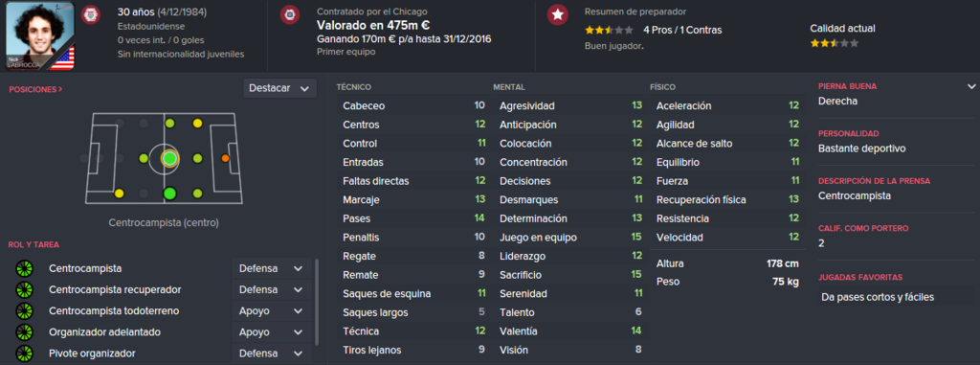Click the roles list vertical scrollbar
The height and width of the screenshot is (365, 980).
[316, 304]
